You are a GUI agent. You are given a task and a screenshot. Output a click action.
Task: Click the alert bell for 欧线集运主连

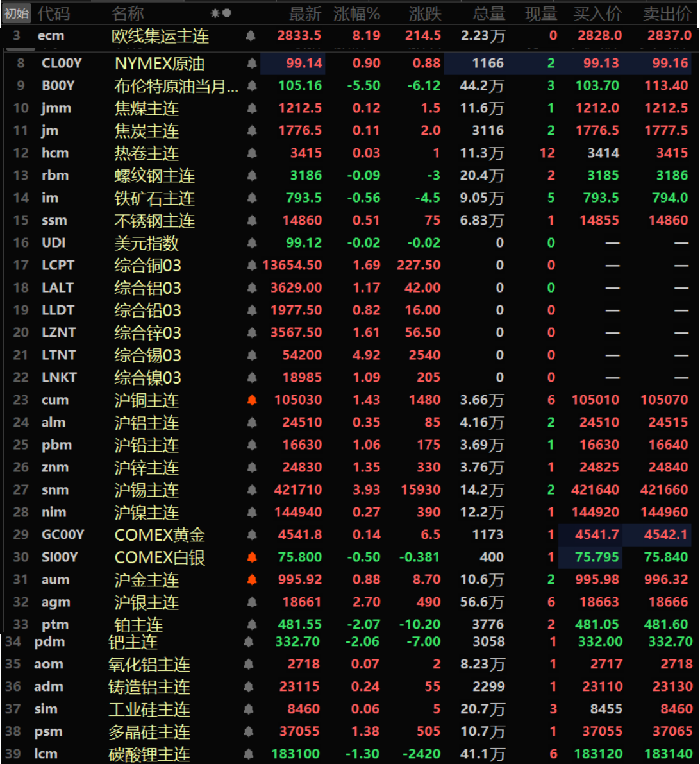tap(251, 35)
